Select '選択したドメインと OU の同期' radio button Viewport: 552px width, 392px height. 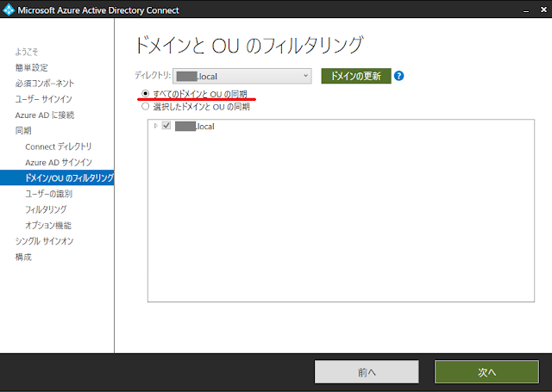(145, 106)
